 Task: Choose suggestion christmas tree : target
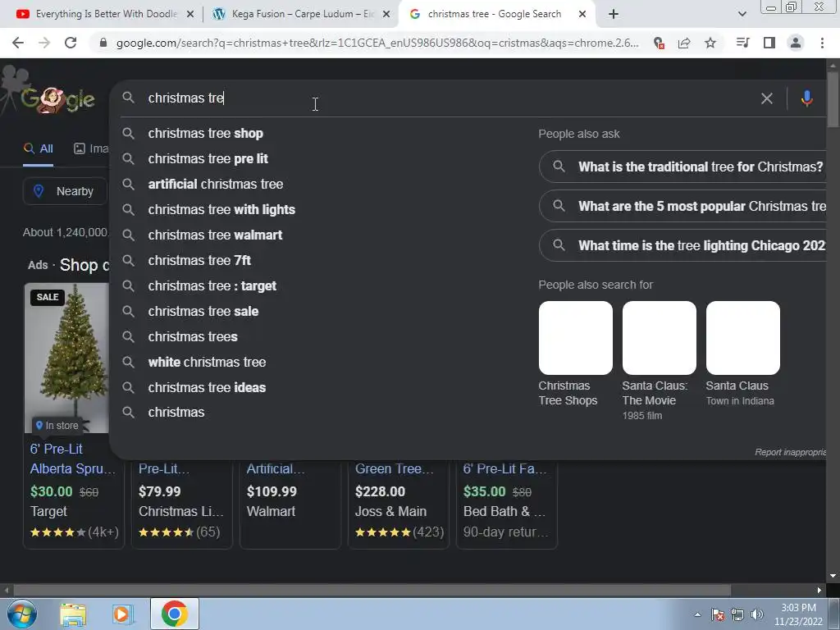(212, 286)
